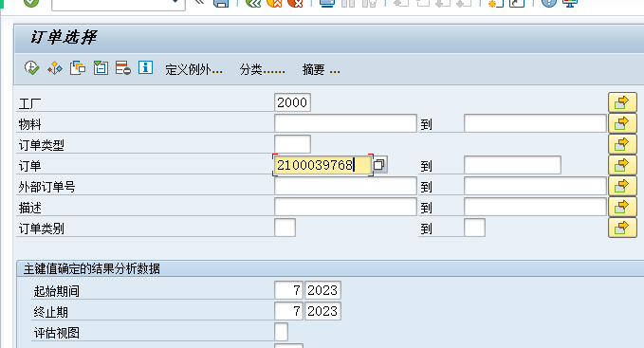Viewport: 644px width, 348px height.
Task: Click the 起始期间 label
Action: [x=57, y=291]
